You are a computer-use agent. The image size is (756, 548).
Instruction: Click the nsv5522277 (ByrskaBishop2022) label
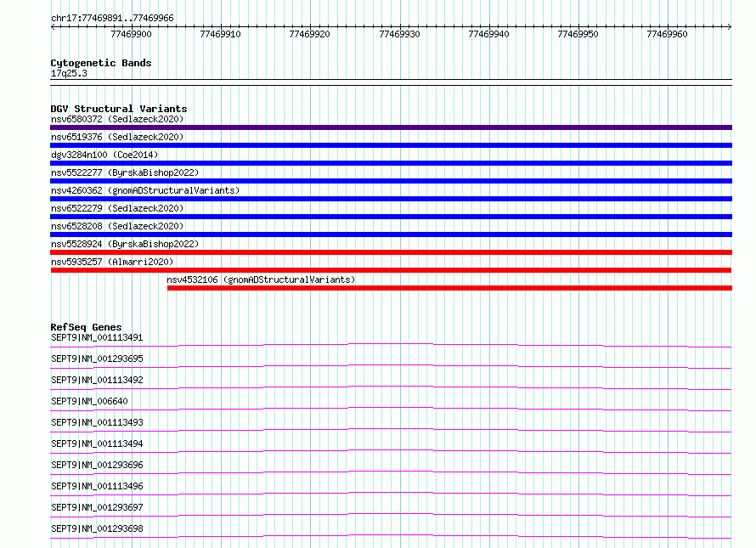(x=125, y=172)
